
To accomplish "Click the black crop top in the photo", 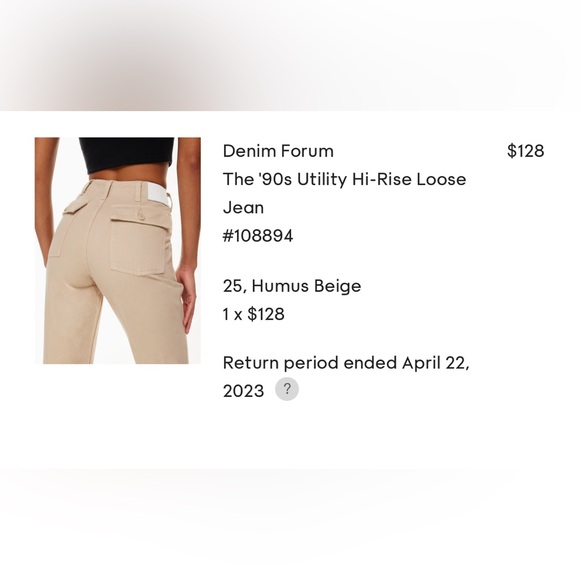I will coord(127,154).
